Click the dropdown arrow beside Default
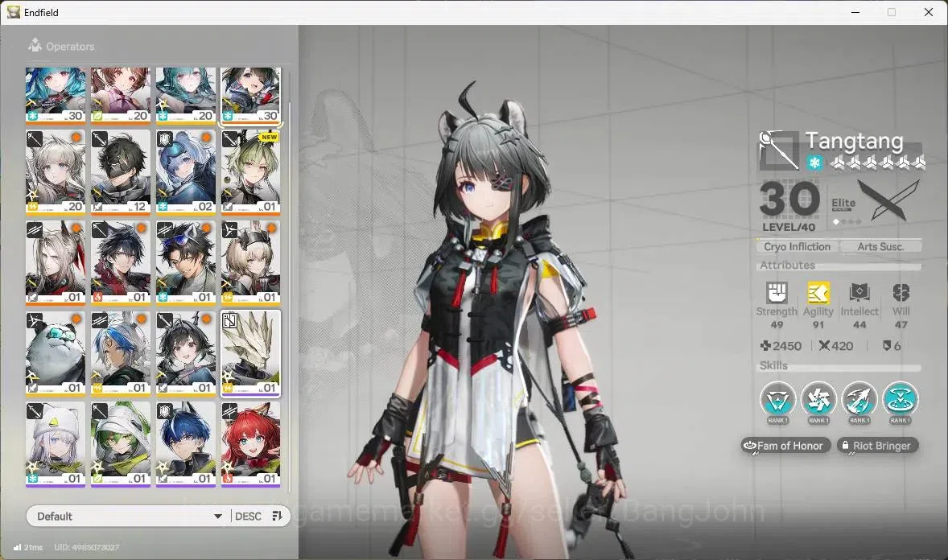This screenshot has height=560, width=948. 217,517
